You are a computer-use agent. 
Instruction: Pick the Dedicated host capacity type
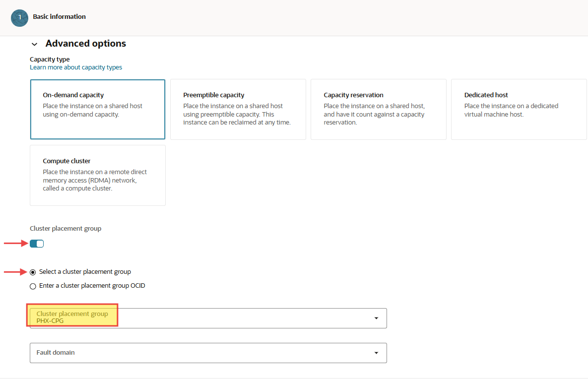pos(519,110)
